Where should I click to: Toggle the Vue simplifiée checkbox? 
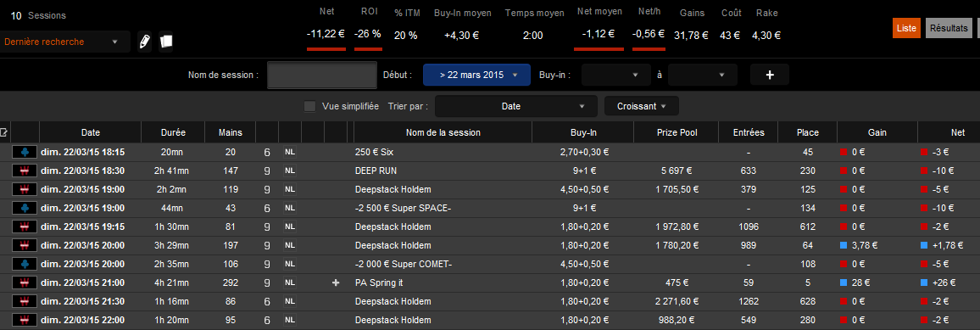(309, 106)
